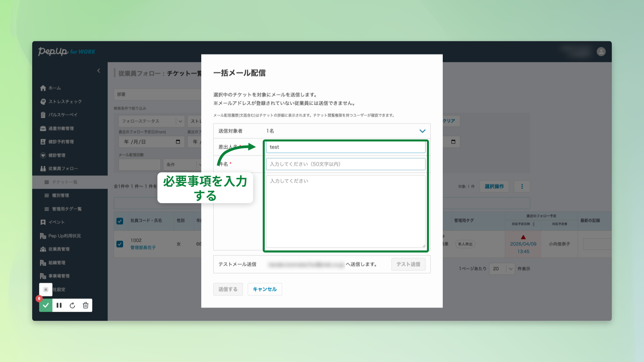Open the 20 件表示 page size dropdown
The image size is (644, 362).
pyautogui.click(x=502, y=269)
